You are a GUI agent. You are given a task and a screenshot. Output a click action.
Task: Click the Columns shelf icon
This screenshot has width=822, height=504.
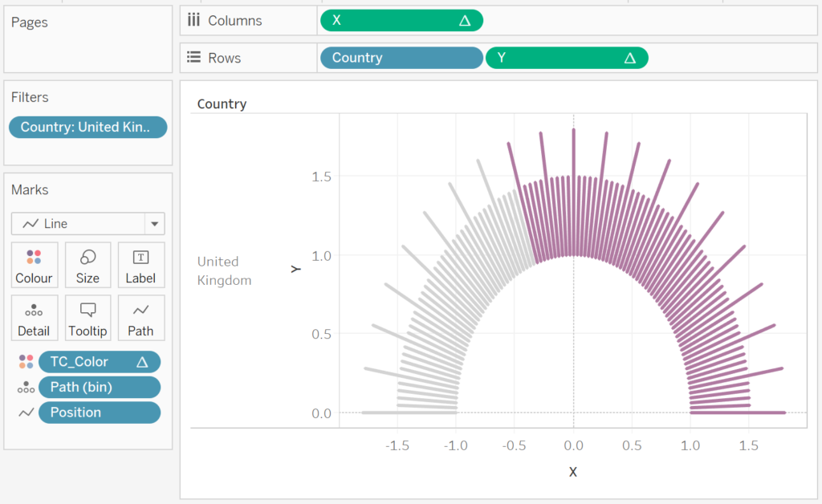click(x=194, y=20)
